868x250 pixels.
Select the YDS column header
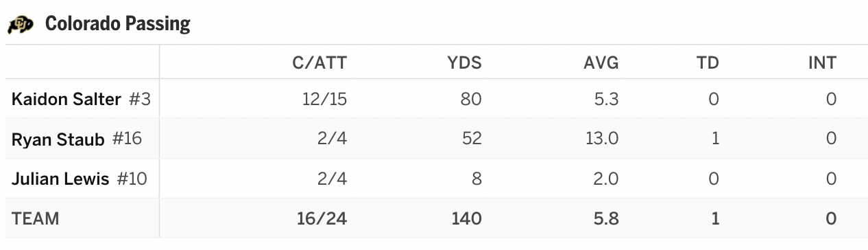[464, 63]
